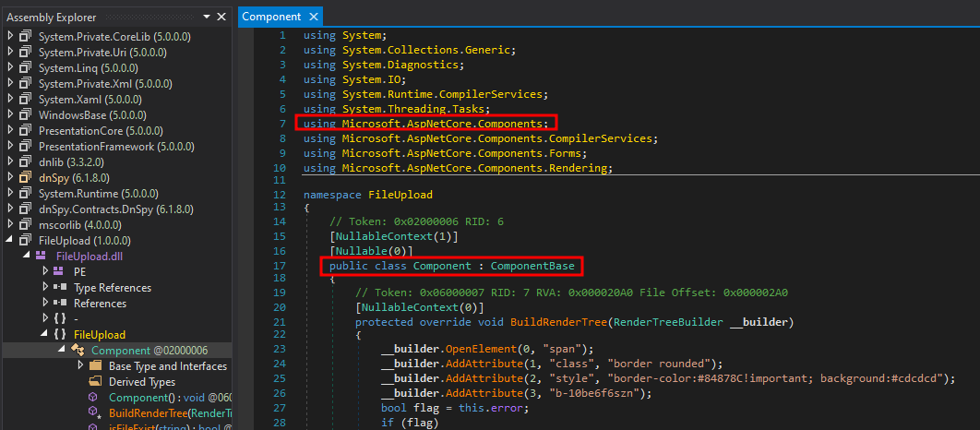Click the Component class icon in tree
The height and width of the screenshot is (430, 980).
click(x=78, y=350)
